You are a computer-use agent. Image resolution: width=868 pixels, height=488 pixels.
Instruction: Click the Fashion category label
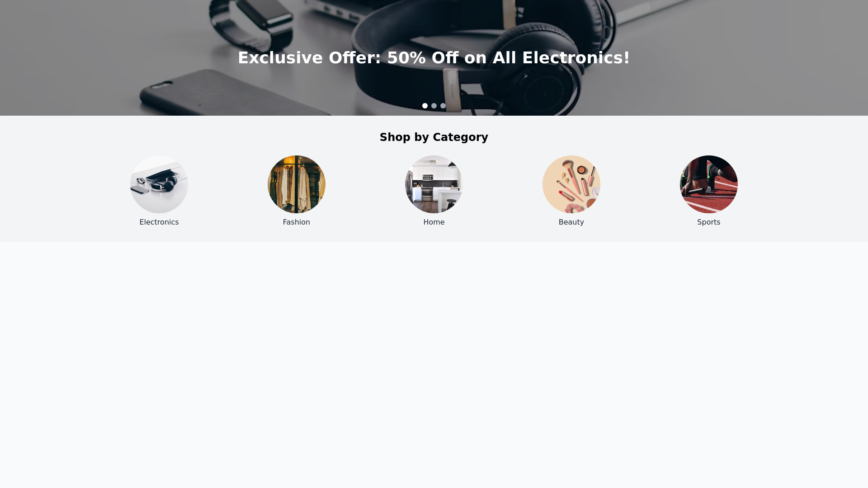click(x=297, y=222)
